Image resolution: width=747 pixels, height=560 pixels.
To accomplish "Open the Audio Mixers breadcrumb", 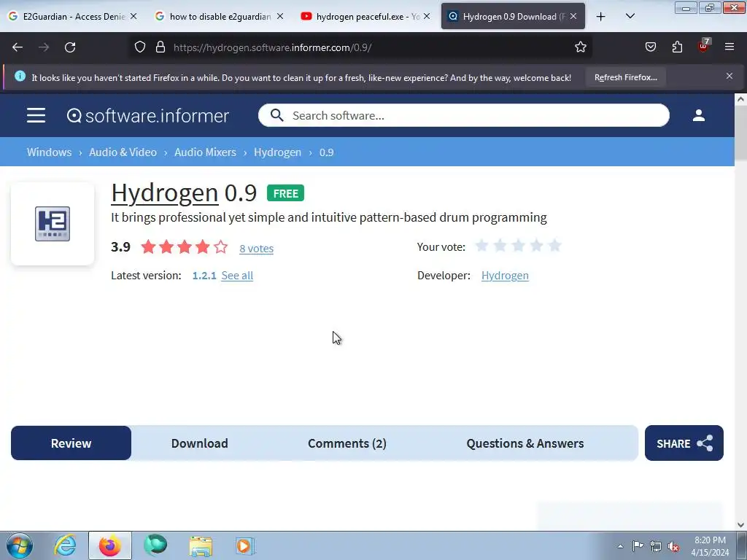I will click(205, 152).
